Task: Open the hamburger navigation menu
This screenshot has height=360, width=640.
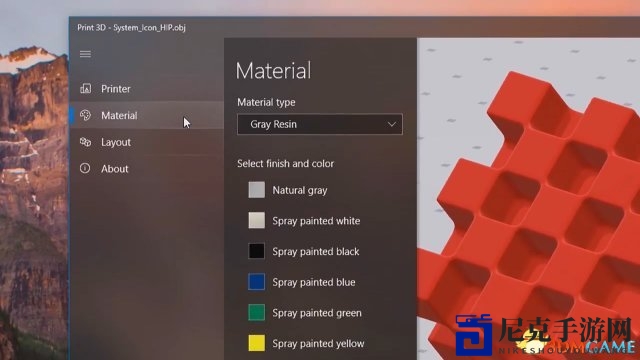Action: point(85,54)
